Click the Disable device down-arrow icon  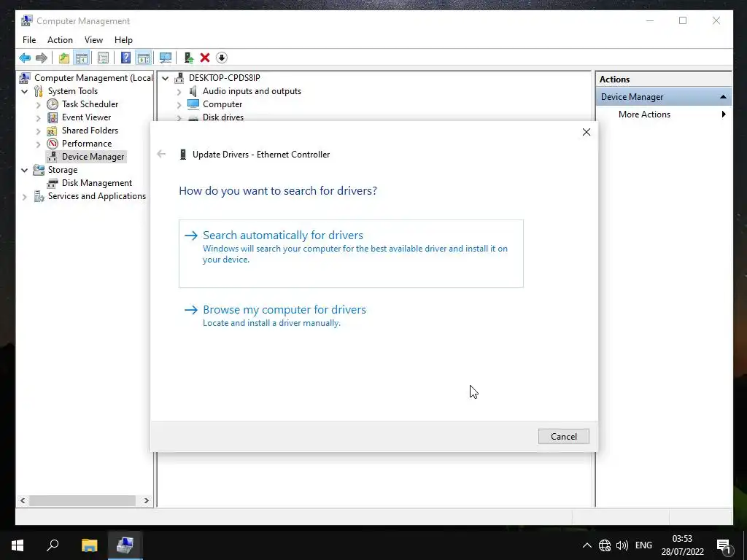222,58
